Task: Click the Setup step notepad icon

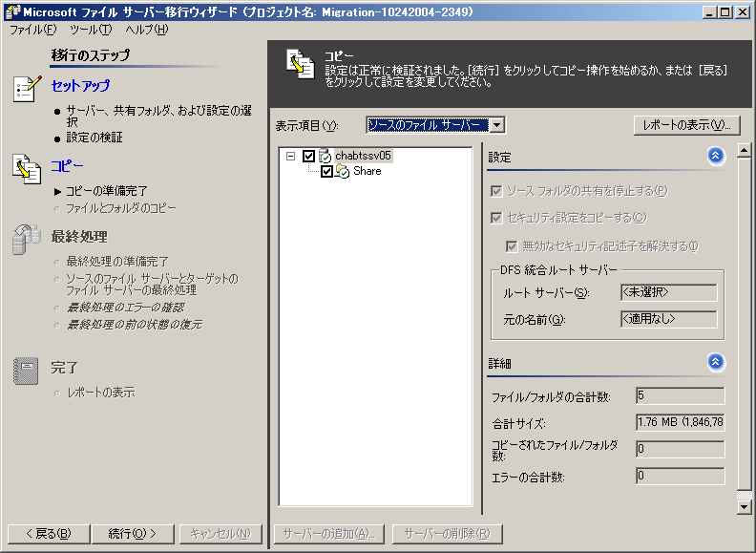Action: pos(27,88)
